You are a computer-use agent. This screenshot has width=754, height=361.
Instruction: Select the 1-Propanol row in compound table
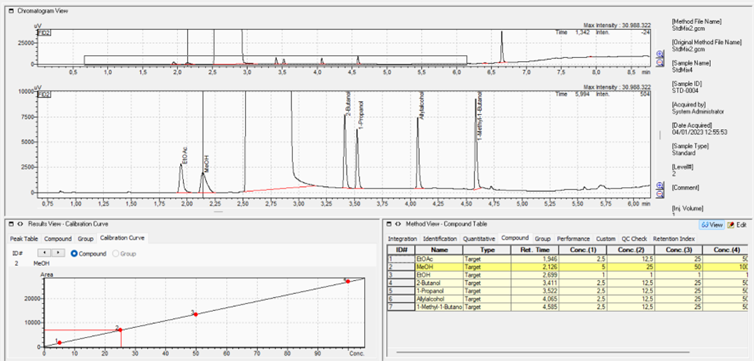[567, 291]
